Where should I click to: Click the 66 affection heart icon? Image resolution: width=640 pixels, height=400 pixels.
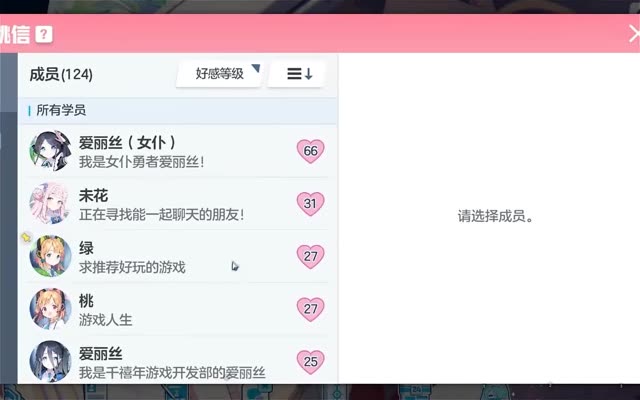tap(310, 151)
